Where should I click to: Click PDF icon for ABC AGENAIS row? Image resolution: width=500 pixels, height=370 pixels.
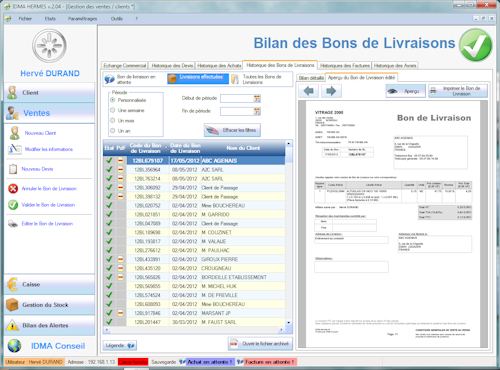120,161
